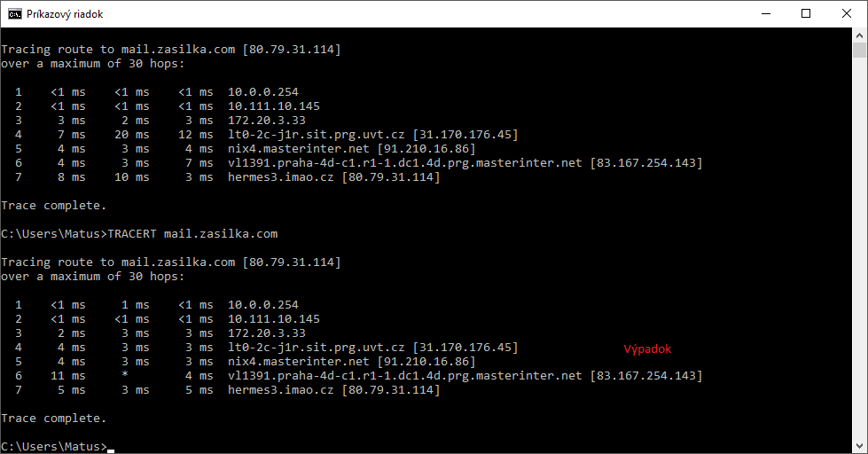868x454 pixels.
Task: Click the Command Prompt icon in title bar
Action: (x=14, y=13)
